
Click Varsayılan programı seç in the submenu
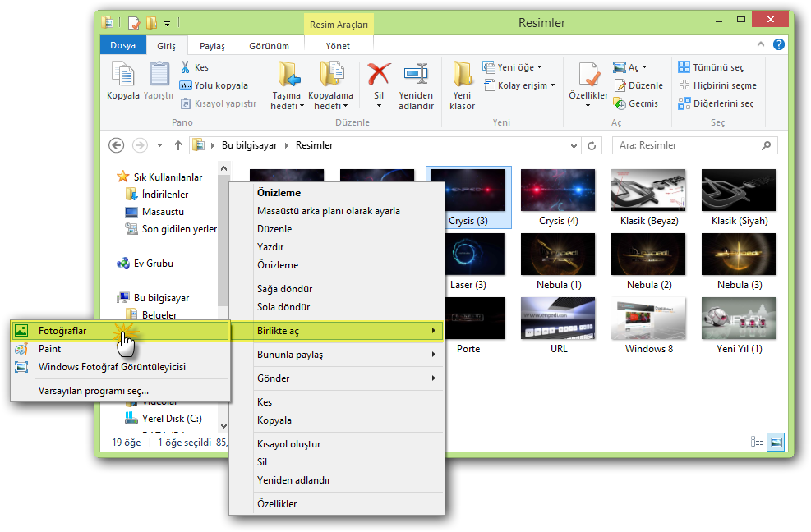93,392
